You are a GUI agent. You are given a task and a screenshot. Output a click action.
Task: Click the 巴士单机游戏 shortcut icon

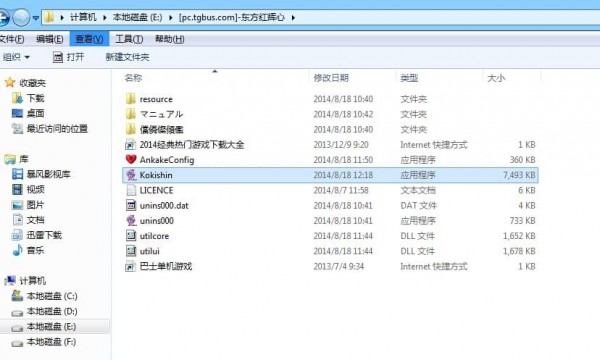click(130, 266)
